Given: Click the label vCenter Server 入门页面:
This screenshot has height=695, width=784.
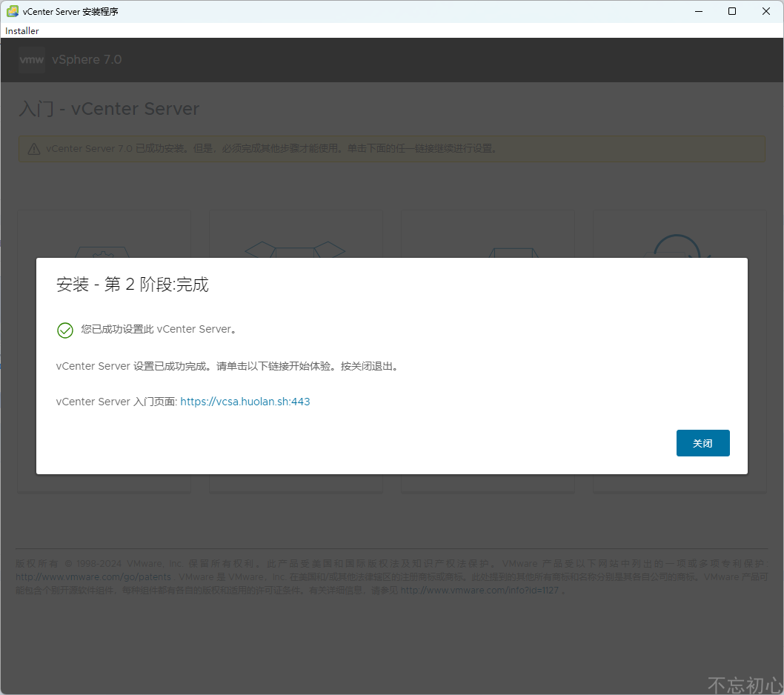Looking at the screenshot, I should click(116, 402).
